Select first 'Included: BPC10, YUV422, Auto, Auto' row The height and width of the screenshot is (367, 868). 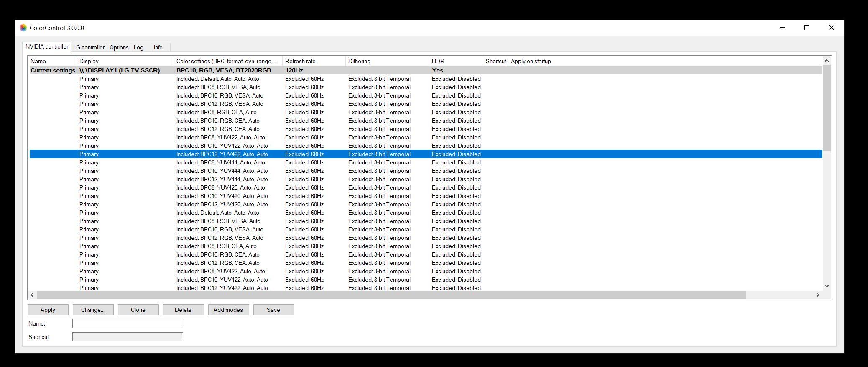426,146
